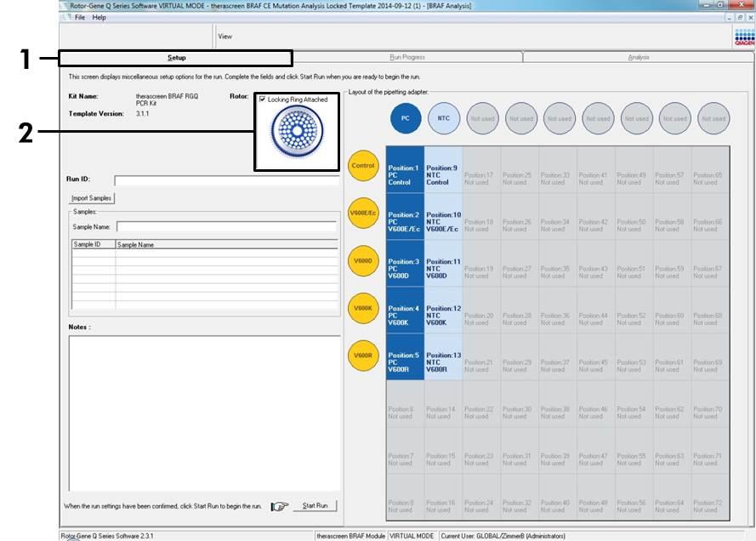Click the Start Run button
Screen dimensions: 756x541
[x=315, y=506]
